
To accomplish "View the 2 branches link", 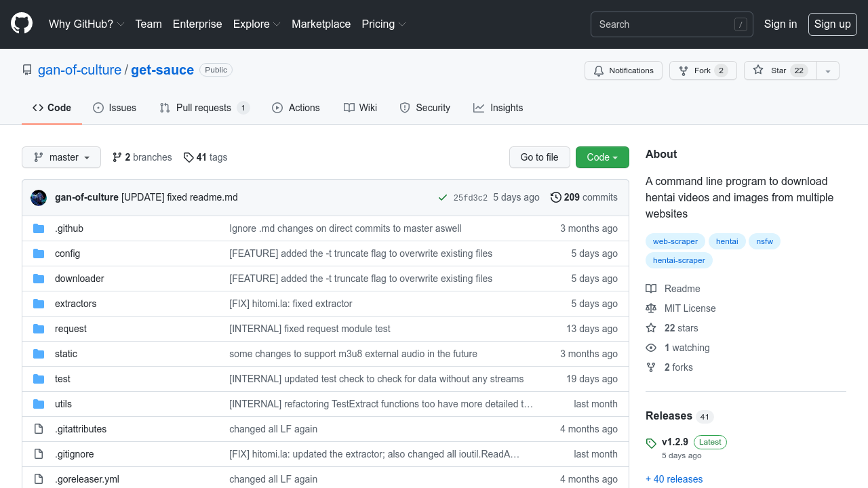I will click(142, 157).
